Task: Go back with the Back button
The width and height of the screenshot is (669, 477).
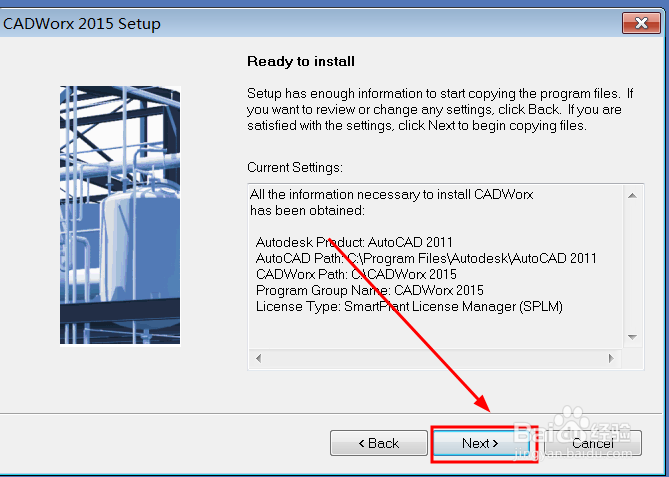Action: (377, 443)
